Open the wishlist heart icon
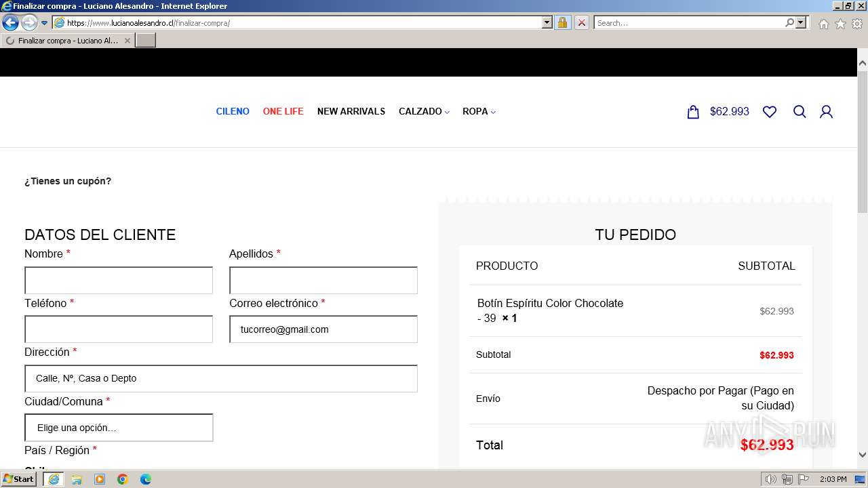Viewport: 868px width, 488px height. click(x=770, y=112)
